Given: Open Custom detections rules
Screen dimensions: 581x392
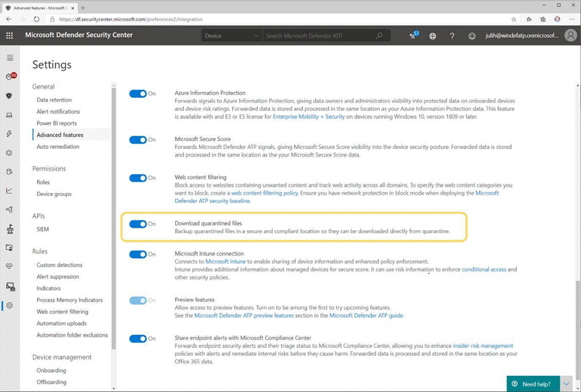Looking at the screenshot, I should click(x=60, y=265).
